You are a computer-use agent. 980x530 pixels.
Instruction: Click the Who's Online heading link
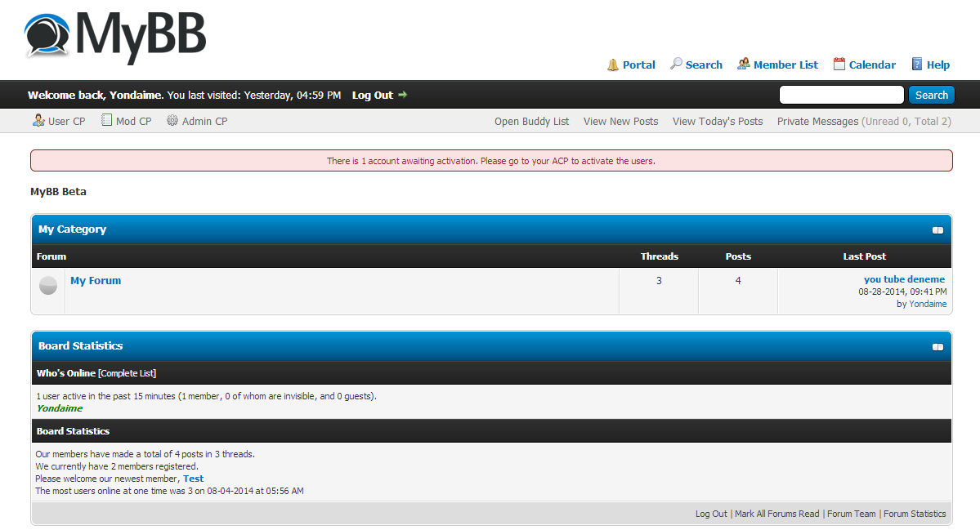pos(65,372)
